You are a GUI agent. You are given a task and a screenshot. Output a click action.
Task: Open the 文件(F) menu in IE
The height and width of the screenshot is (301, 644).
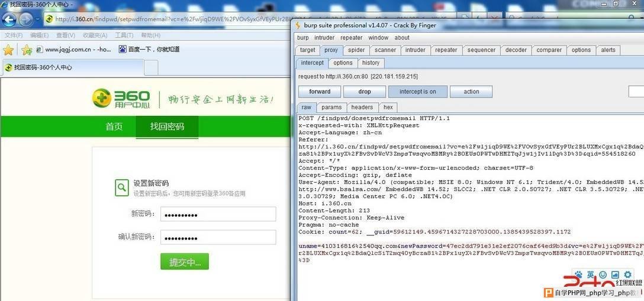[14, 35]
